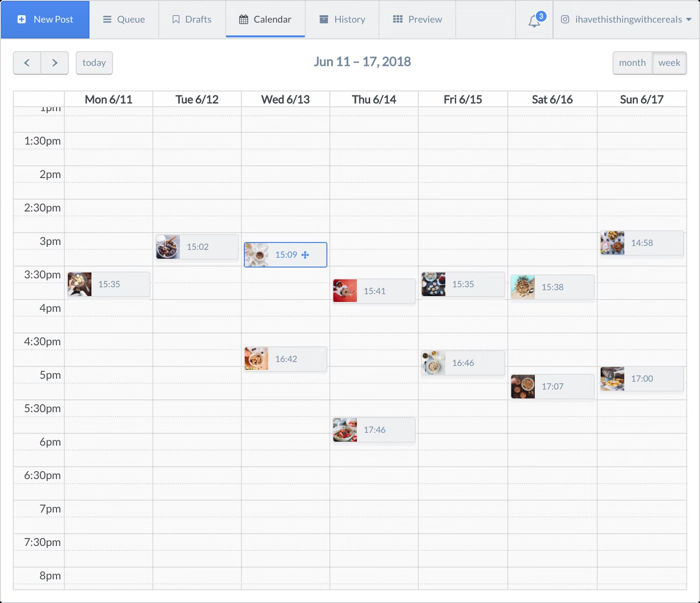Click the Instagram icon next to the account name
This screenshot has height=603, width=700.
pyautogui.click(x=565, y=19)
